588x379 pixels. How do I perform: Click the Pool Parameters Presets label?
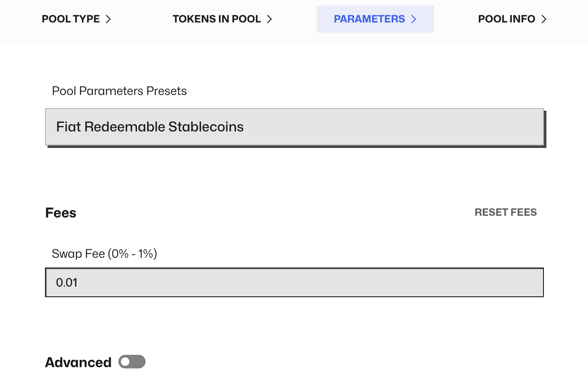(x=119, y=91)
